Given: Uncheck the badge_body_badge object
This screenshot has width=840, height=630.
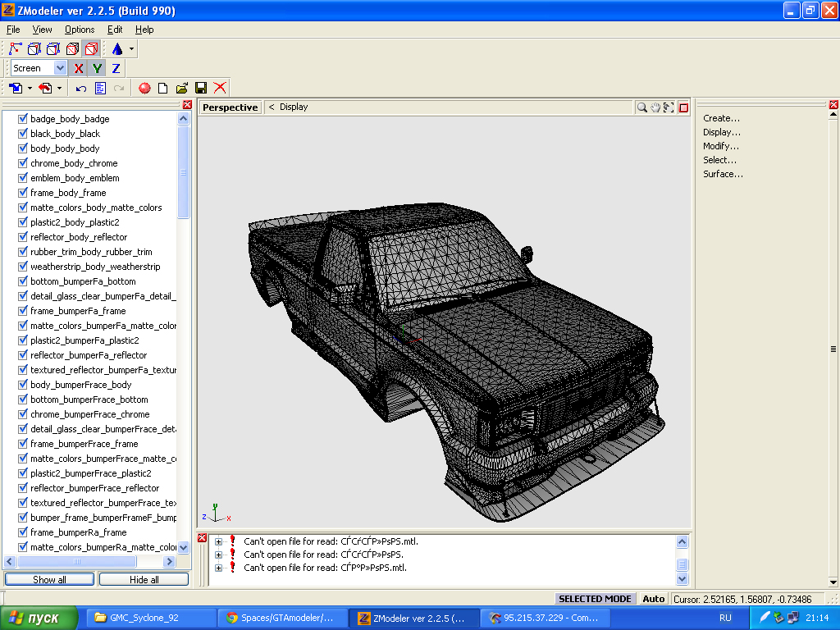Looking at the screenshot, I should pos(23,119).
